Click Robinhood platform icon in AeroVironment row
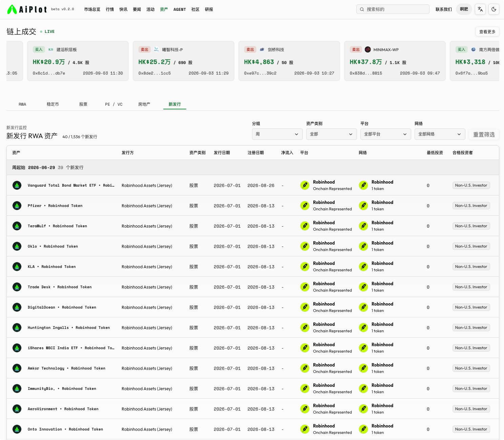The height and width of the screenshot is (440, 504). [305, 409]
